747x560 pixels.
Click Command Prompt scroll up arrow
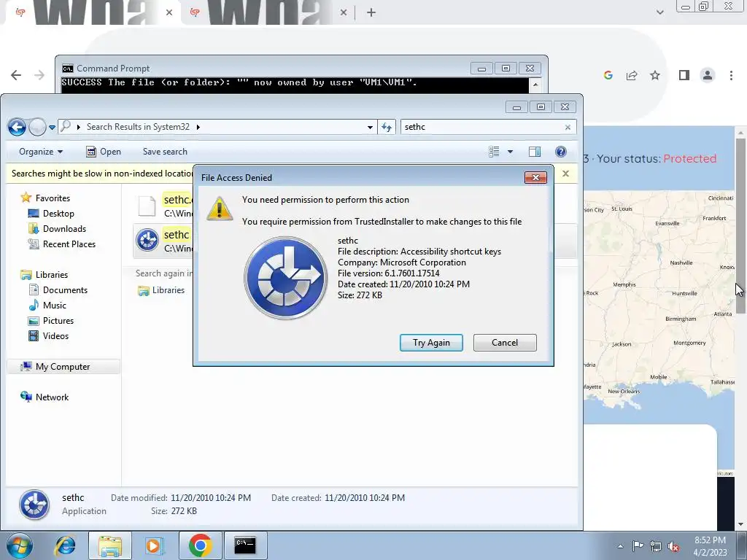tap(535, 85)
